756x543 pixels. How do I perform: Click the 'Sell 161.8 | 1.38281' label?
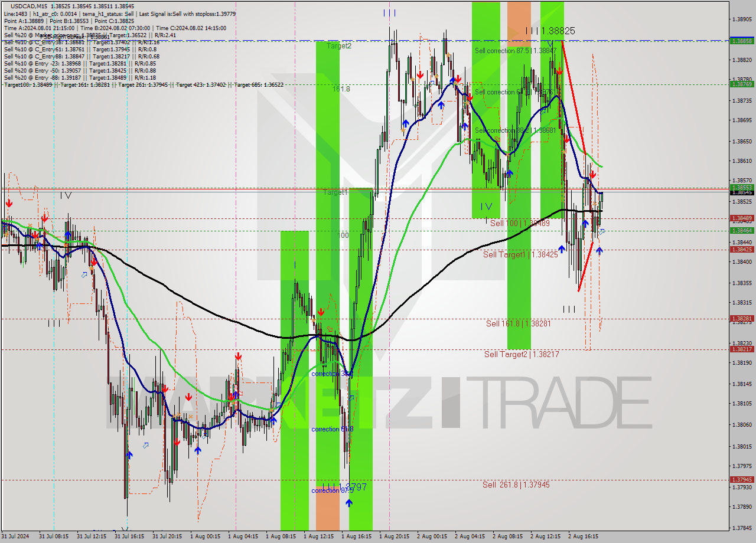[x=519, y=323]
